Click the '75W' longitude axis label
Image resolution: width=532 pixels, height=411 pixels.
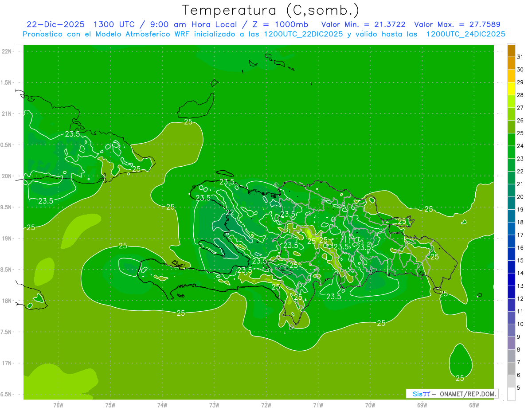pos(110,405)
